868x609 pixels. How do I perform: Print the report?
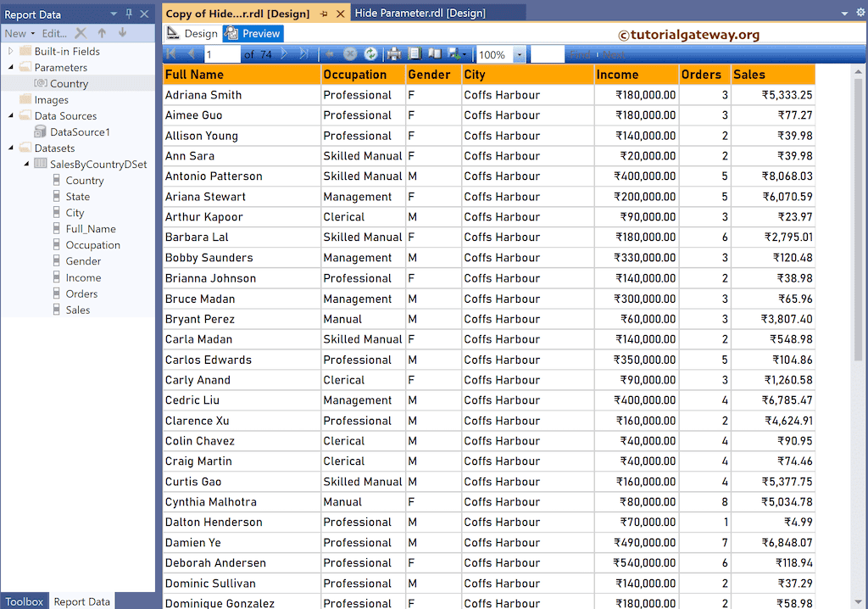tap(393, 53)
